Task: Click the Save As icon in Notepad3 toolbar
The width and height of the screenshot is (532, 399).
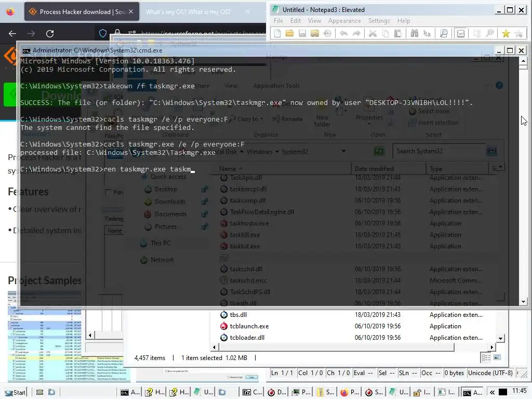Action: (315, 33)
